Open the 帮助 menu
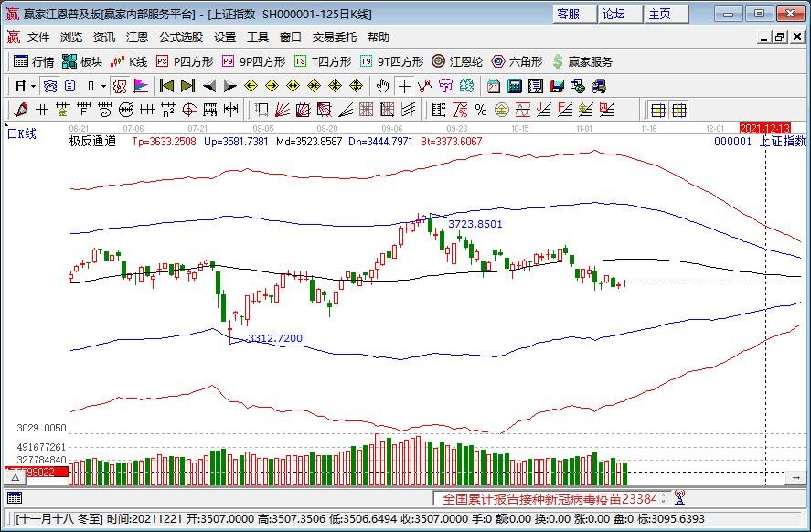Image resolution: width=811 pixels, height=532 pixels. pos(379,37)
